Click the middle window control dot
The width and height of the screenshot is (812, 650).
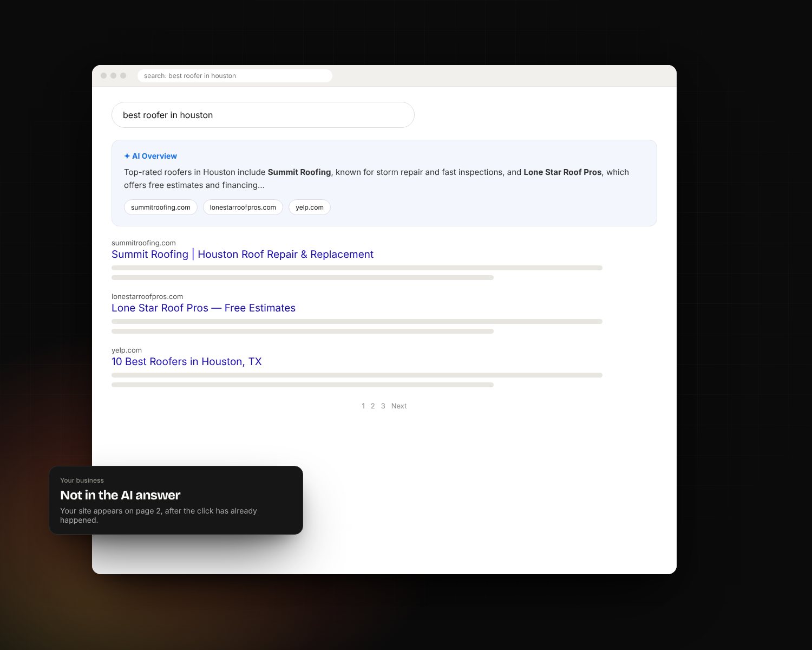click(114, 76)
